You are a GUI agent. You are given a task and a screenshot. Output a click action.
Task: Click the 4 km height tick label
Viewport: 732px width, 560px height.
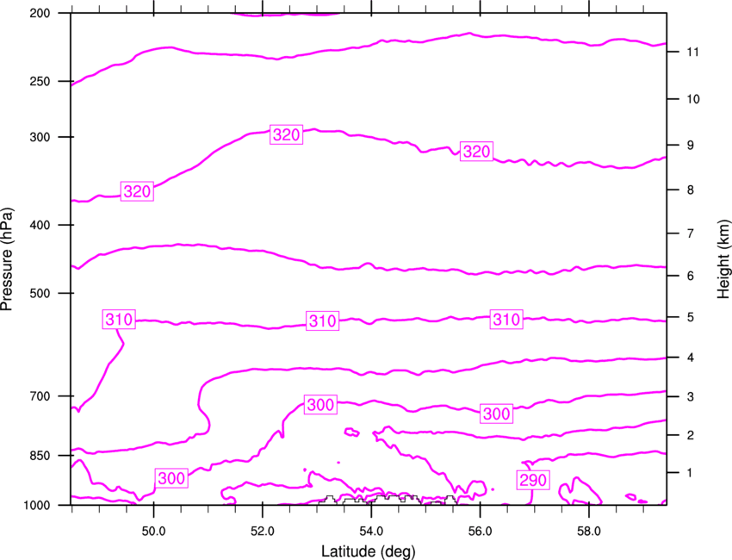(691, 358)
